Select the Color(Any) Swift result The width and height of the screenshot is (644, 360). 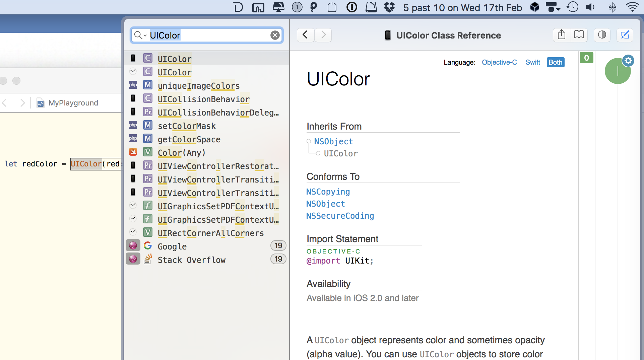(x=181, y=153)
